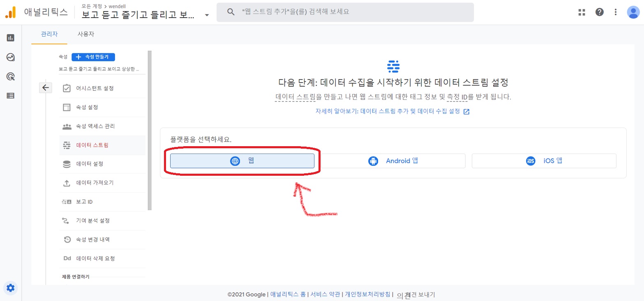Open the account property dropdown arrow
644x301 pixels.
click(x=207, y=15)
